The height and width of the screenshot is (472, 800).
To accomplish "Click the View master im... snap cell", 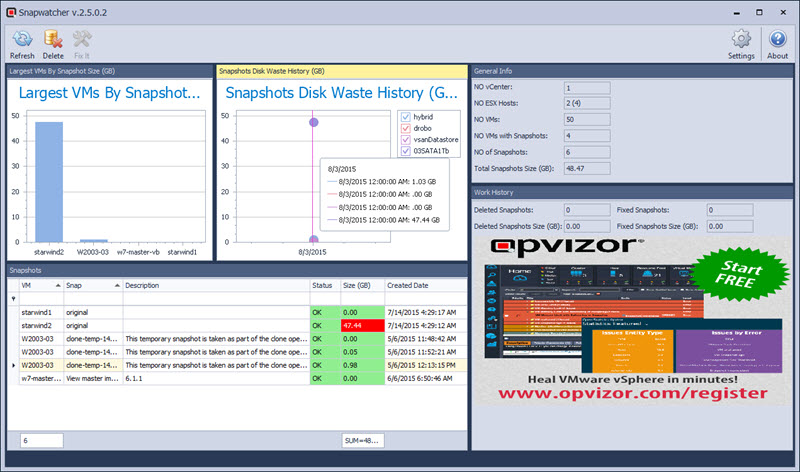I will click(x=93, y=379).
